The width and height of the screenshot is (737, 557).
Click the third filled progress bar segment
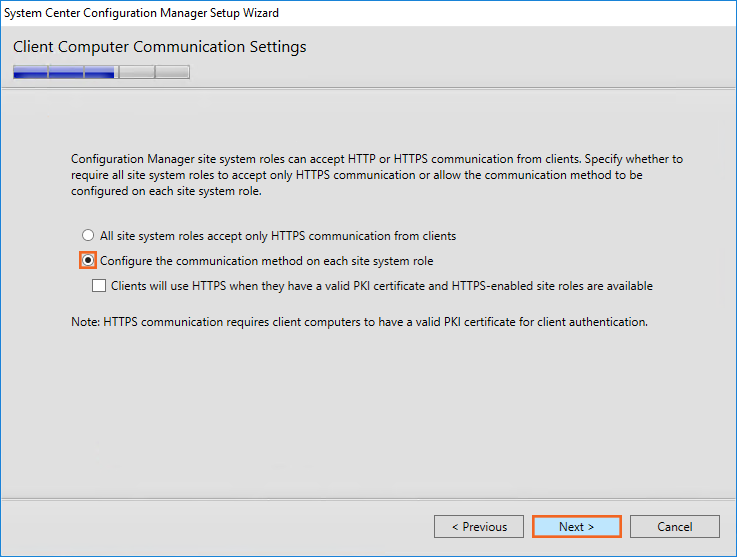(x=100, y=72)
